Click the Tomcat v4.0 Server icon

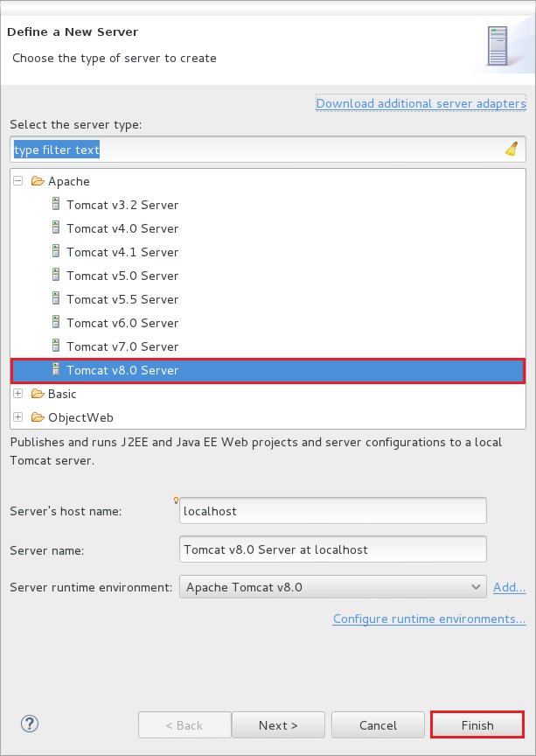56,227
